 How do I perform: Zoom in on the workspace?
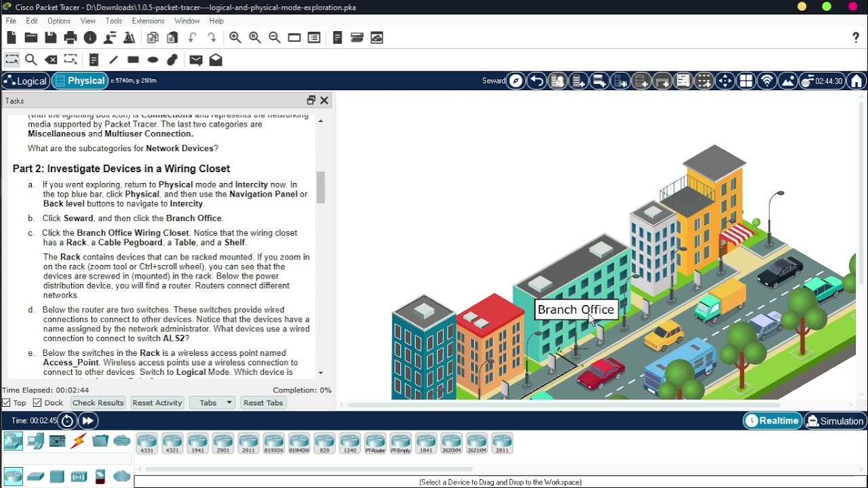coord(235,38)
